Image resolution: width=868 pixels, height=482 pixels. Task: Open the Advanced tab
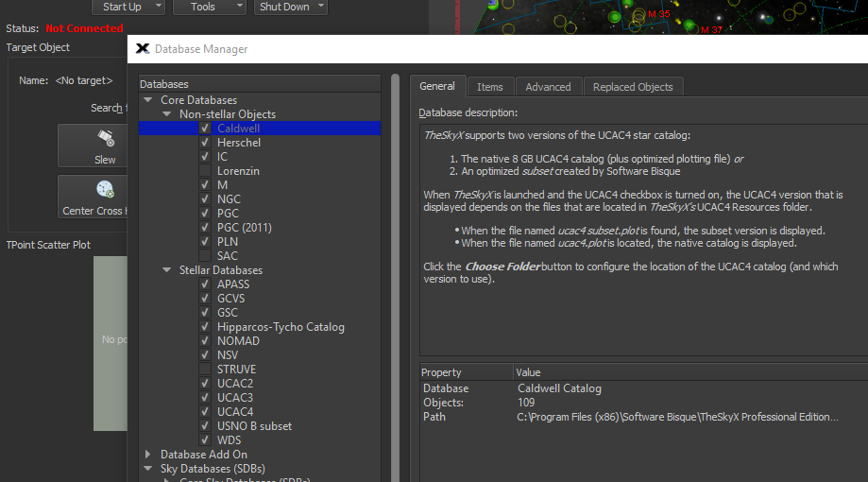point(548,87)
